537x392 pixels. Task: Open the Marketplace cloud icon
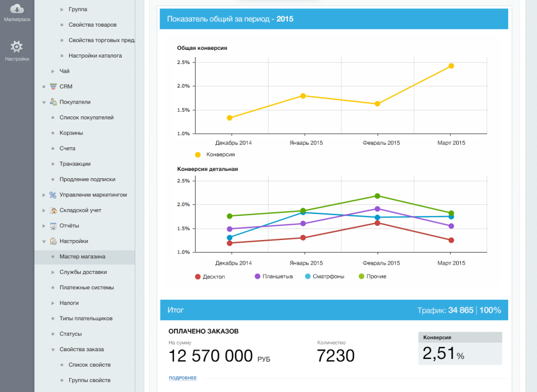tap(17, 8)
